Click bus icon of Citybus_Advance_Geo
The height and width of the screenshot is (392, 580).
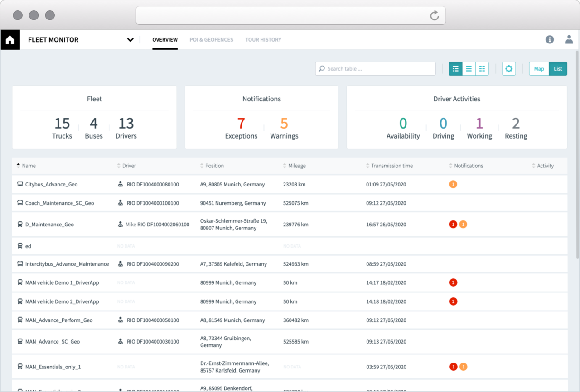pos(20,184)
